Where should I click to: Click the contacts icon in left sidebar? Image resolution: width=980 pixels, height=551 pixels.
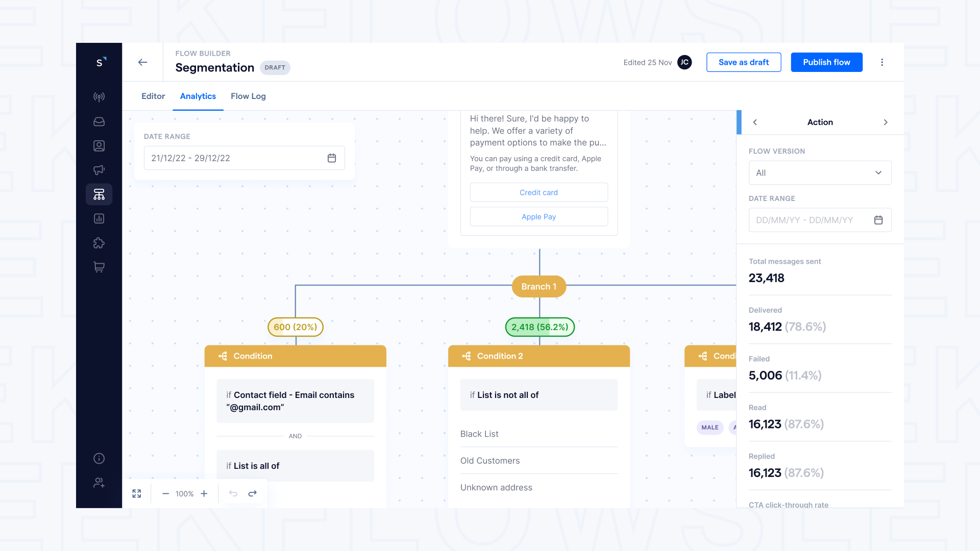click(99, 146)
